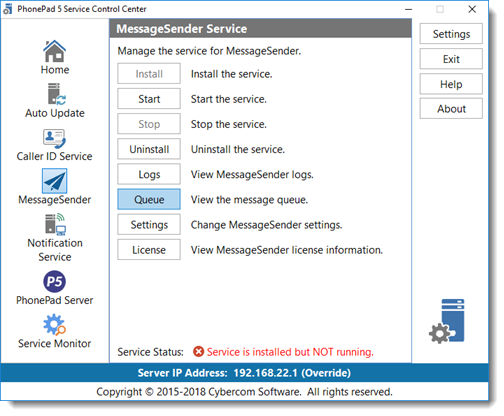Screen dimensions: 504x416
Task: Click 'View MessageSender logs.' description
Action: [252, 175]
